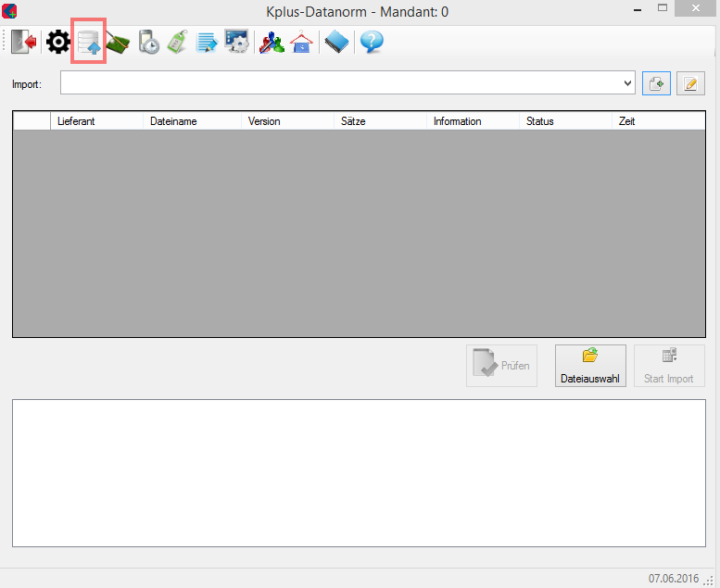Open settings via the black gear icon
Image resolution: width=720 pixels, height=588 pixels.
57,43
